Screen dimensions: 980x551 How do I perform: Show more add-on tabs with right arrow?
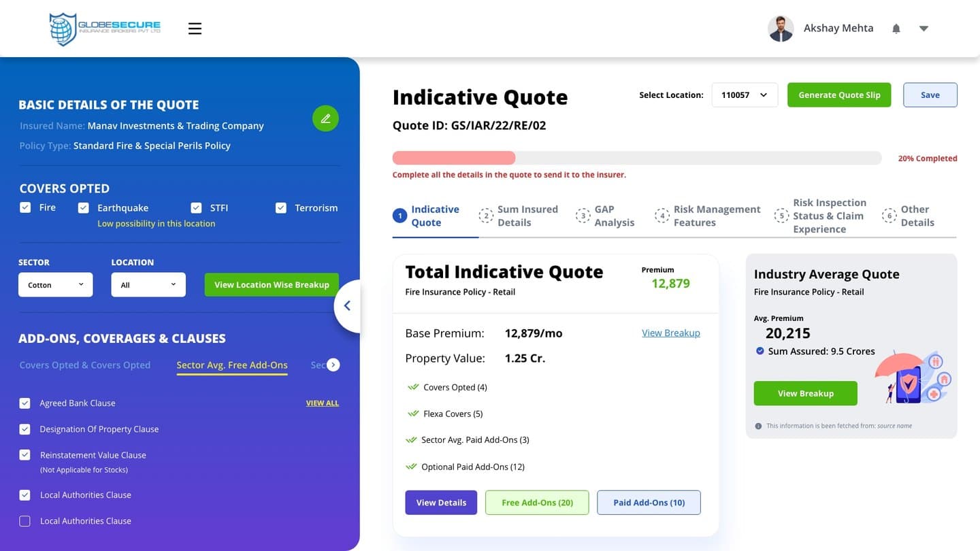[x=333, y=365]
